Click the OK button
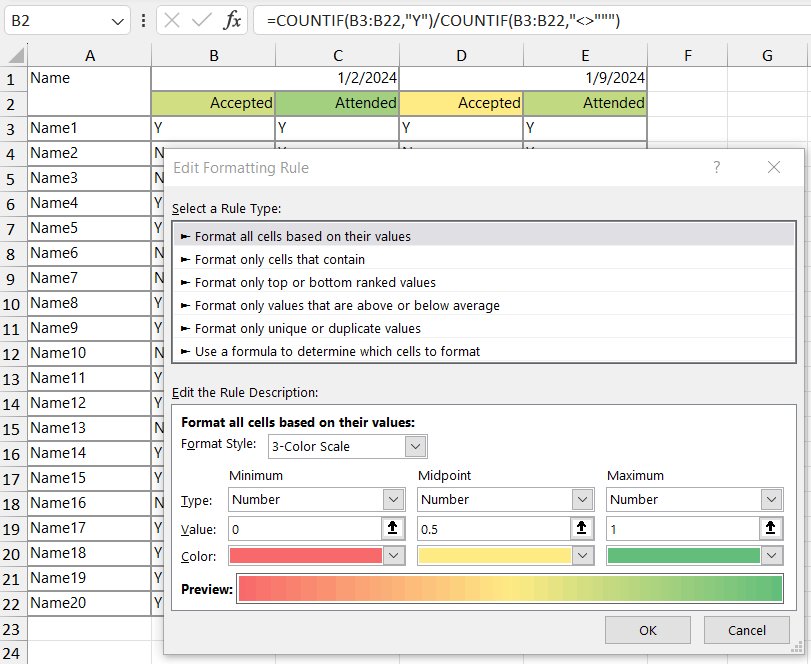 [648, 630]
